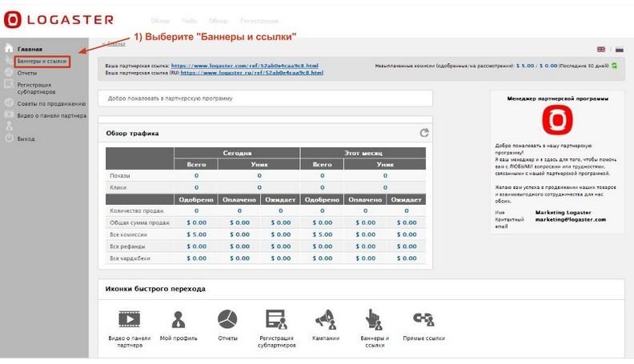Click the unlabeled person icon in sidebar
This screenshot has width=634, height=364.
coord(9,126)
